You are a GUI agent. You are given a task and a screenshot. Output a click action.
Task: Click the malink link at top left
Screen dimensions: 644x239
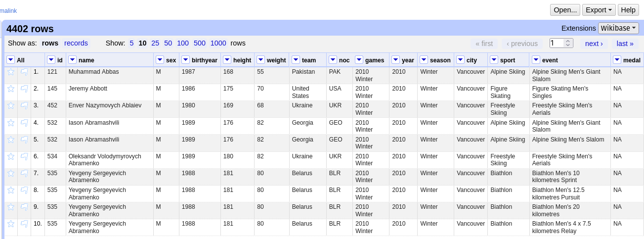(x=8, y=10)
